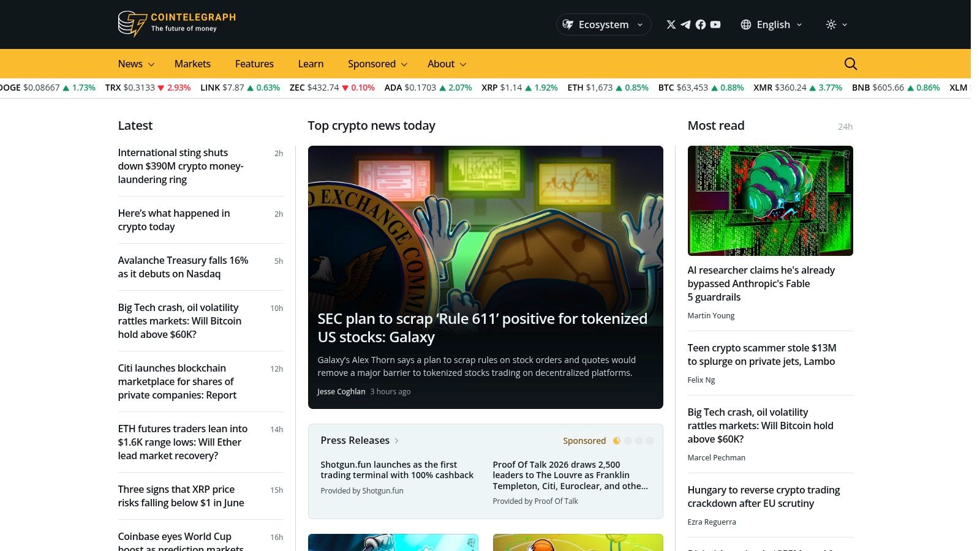Click author Ezra Reguerra
Viewport: 980px width, 551px height.
pos(711,522)
